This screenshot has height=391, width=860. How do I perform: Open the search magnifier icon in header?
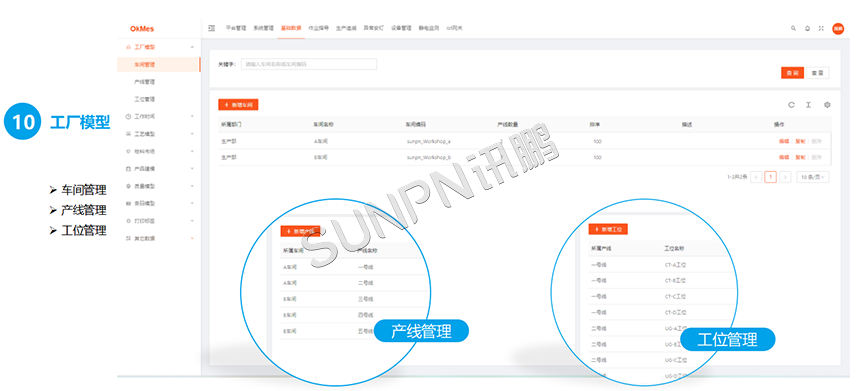793,29
